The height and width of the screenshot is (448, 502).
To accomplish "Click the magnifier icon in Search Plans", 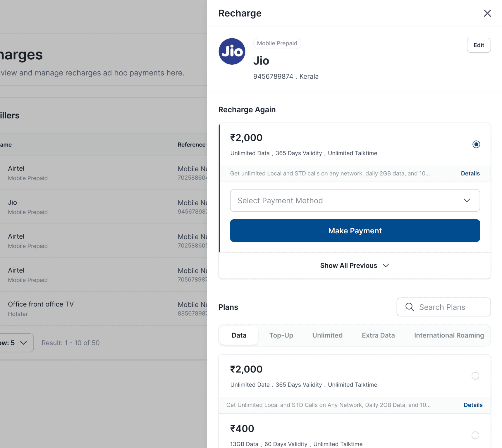I will point(410,307).
